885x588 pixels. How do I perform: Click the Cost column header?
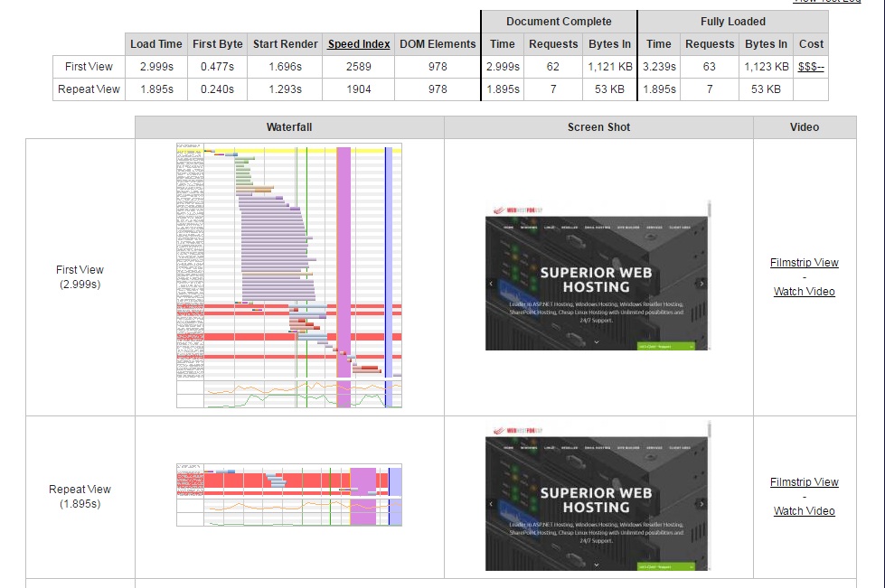(811, 44)
